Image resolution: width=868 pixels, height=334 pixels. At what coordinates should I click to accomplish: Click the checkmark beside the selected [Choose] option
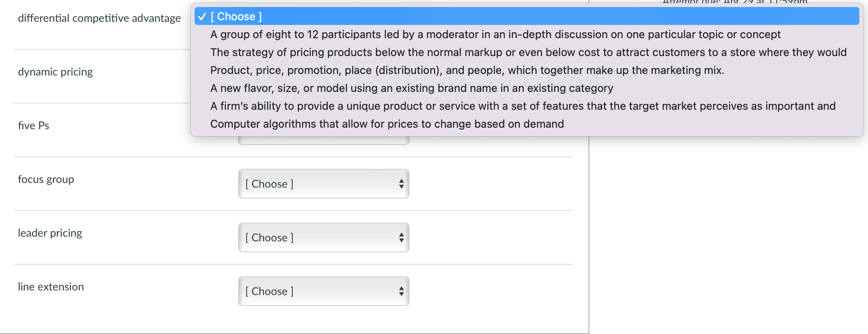coord(202,16)
